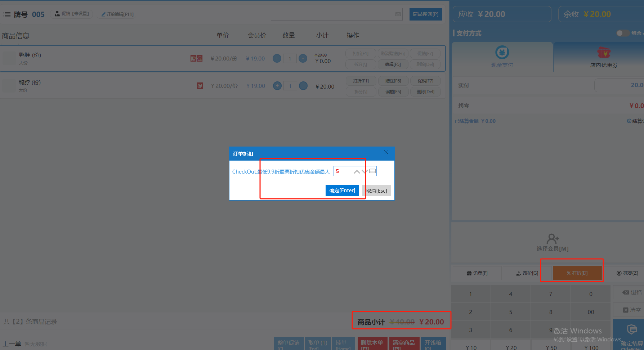This screenshot has width=644, height=350.
Task: Click keyboard icon in product search box
Action: coord(398,14)
